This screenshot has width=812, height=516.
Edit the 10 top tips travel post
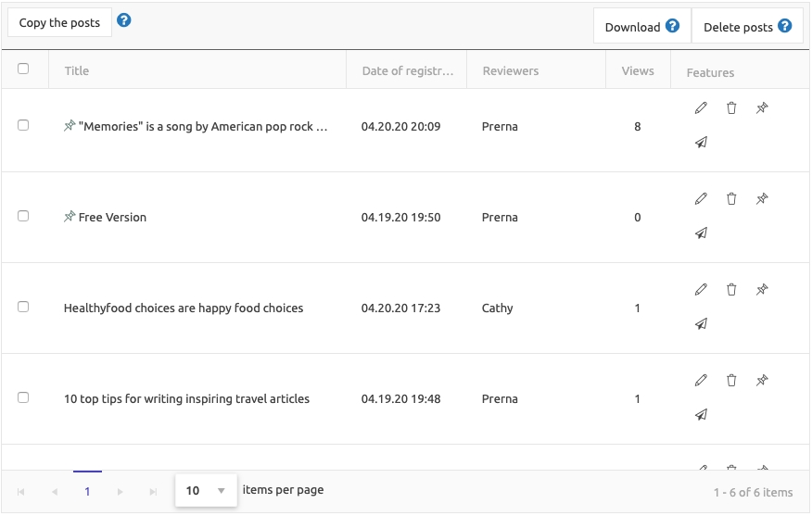coord(701,381)
